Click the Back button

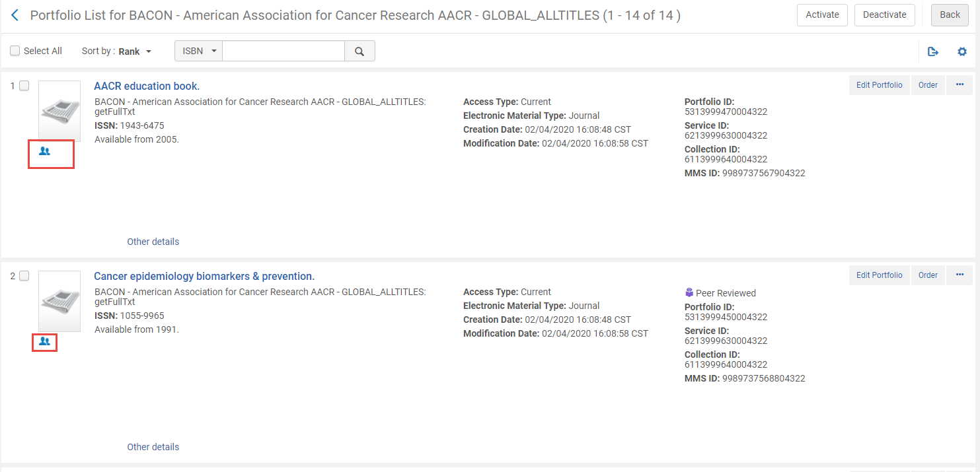[x=950, y=15]
